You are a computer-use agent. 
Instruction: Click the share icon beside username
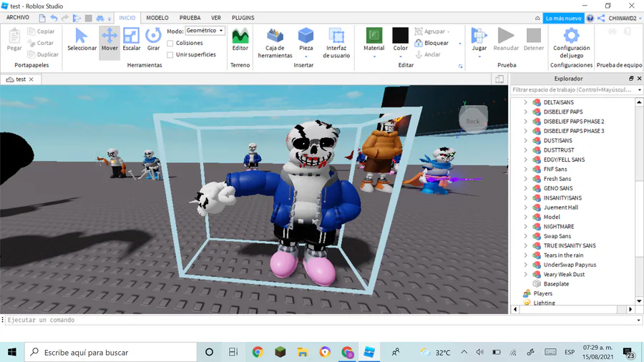pyautogui.click(x=601, y=18)
